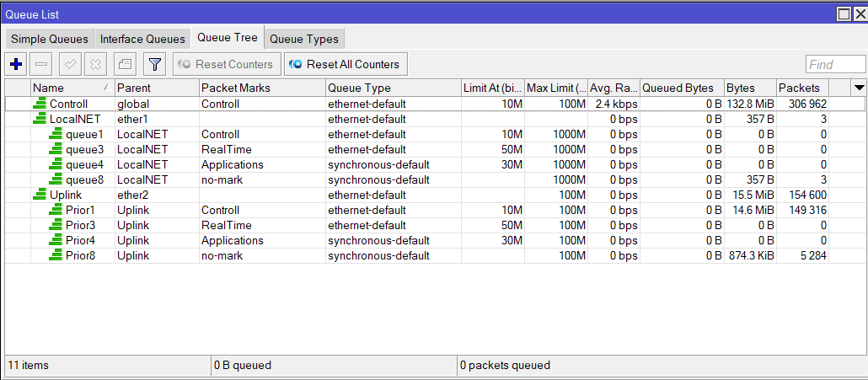The height and width of the screenshot is (380, 868).
Task: Open the funnel Filter icon
Action: pyautogui.click(x=154, y=64)
